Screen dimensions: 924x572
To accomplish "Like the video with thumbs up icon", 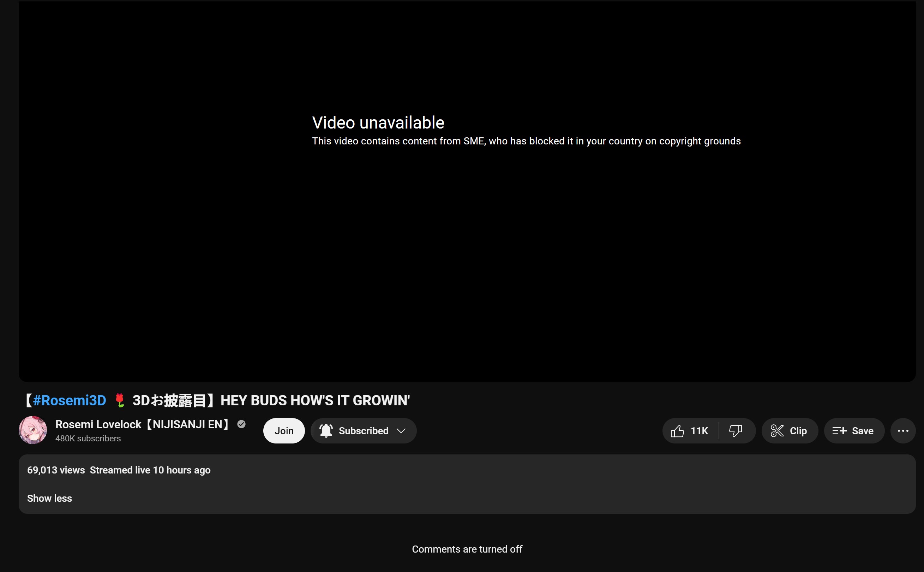I will point(690,431).
